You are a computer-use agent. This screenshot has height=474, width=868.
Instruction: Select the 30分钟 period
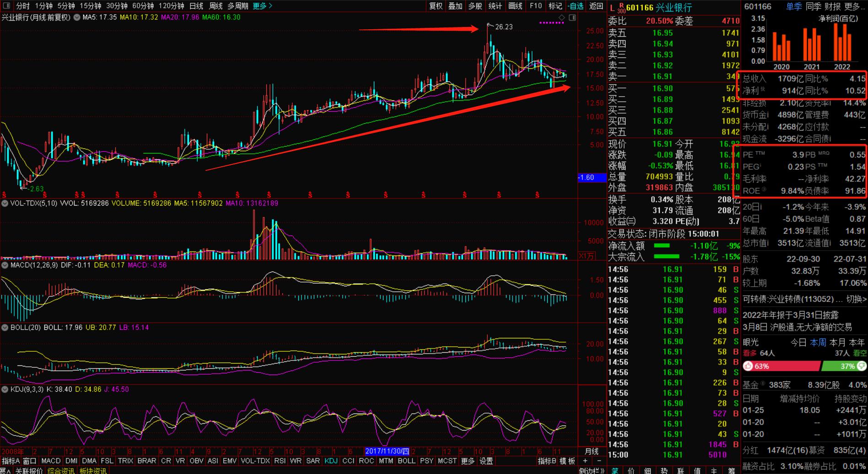[x=117, y=6]
